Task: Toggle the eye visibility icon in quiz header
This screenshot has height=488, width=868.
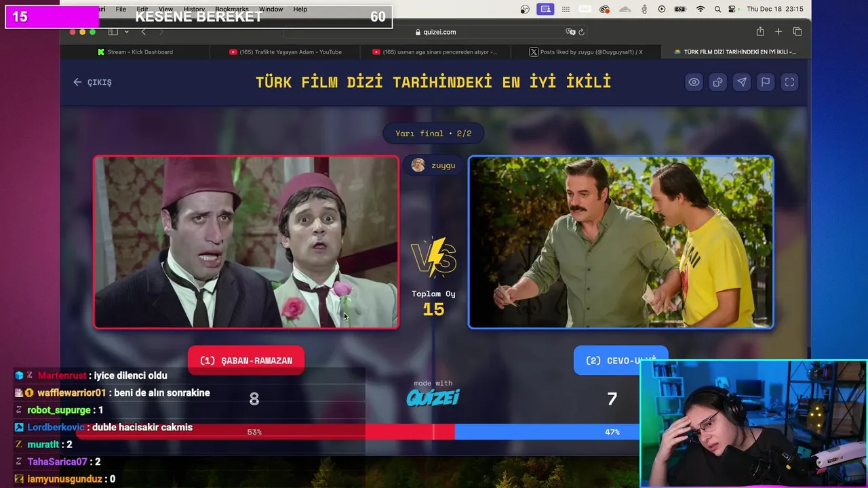Action: click(694, 82)
